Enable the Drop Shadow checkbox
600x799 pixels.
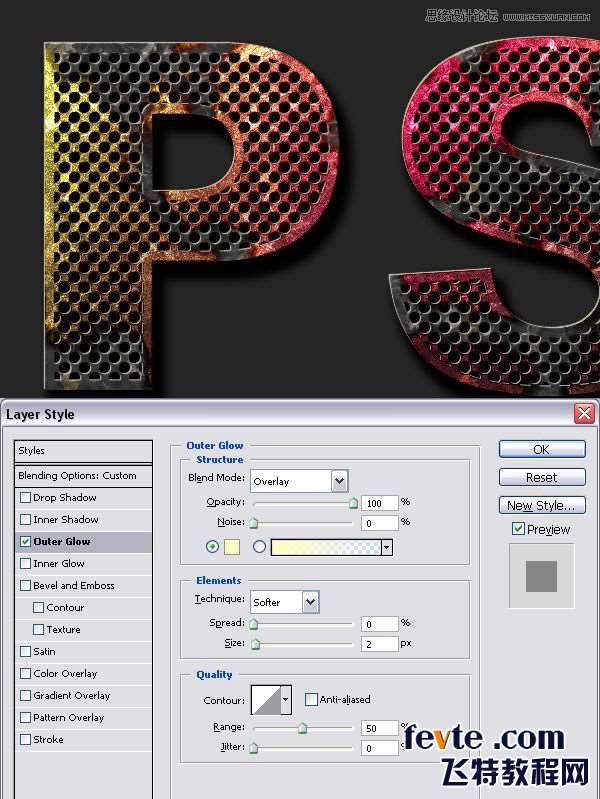[25, 497]
